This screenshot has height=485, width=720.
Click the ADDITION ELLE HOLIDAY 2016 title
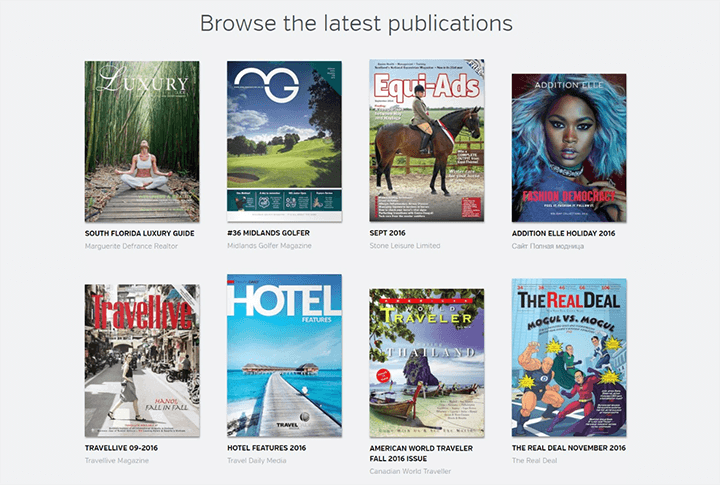(x=563, y=233)
